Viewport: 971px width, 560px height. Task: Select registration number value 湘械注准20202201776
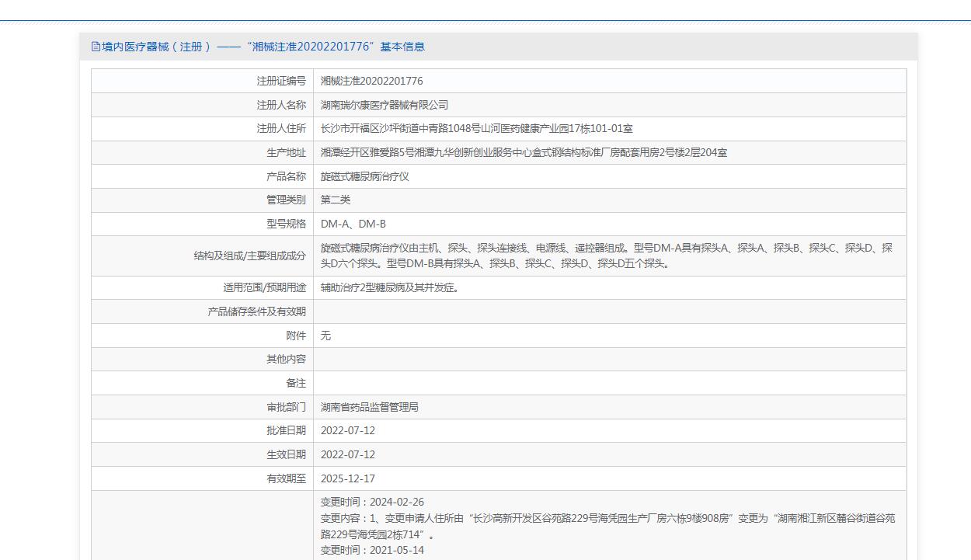tap(372, 81)
